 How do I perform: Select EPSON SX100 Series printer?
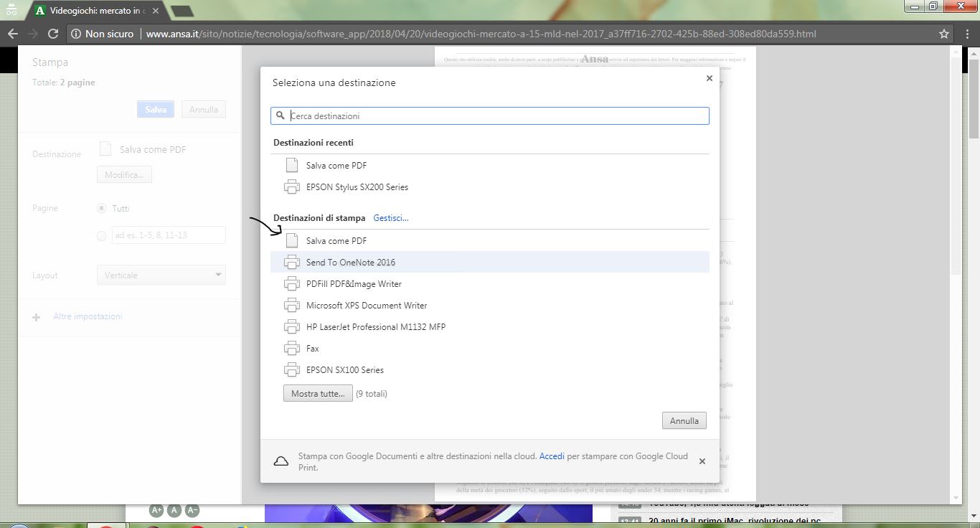[x=490, y=369]
